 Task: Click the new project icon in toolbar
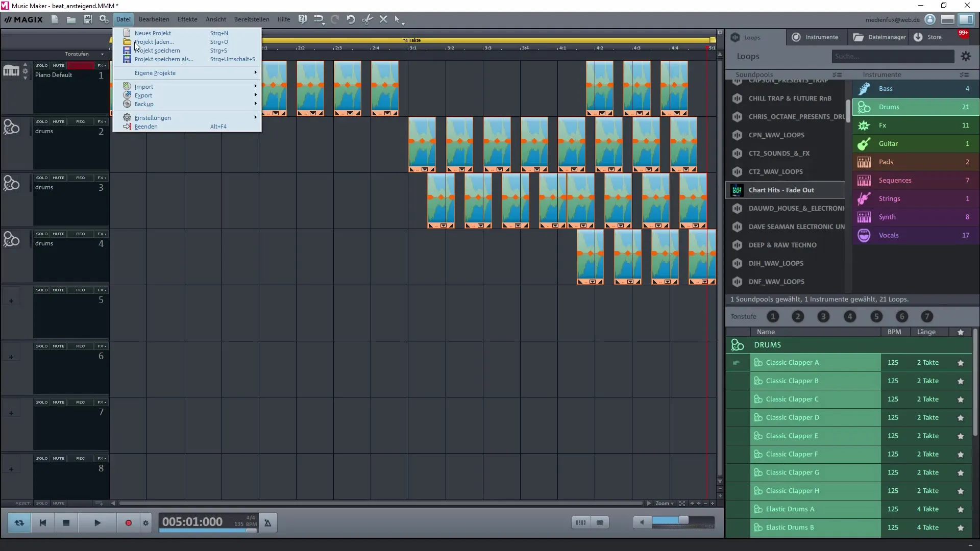(55, 19)
